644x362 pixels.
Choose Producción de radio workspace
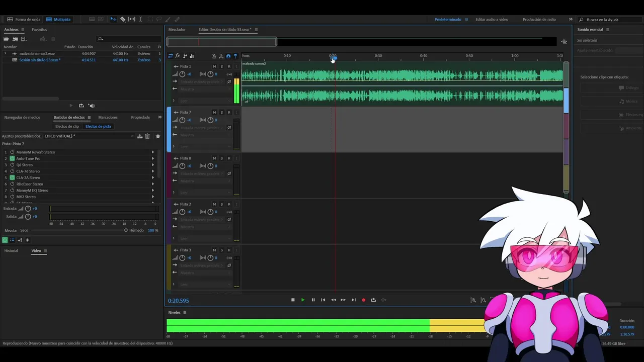[539, 19]
